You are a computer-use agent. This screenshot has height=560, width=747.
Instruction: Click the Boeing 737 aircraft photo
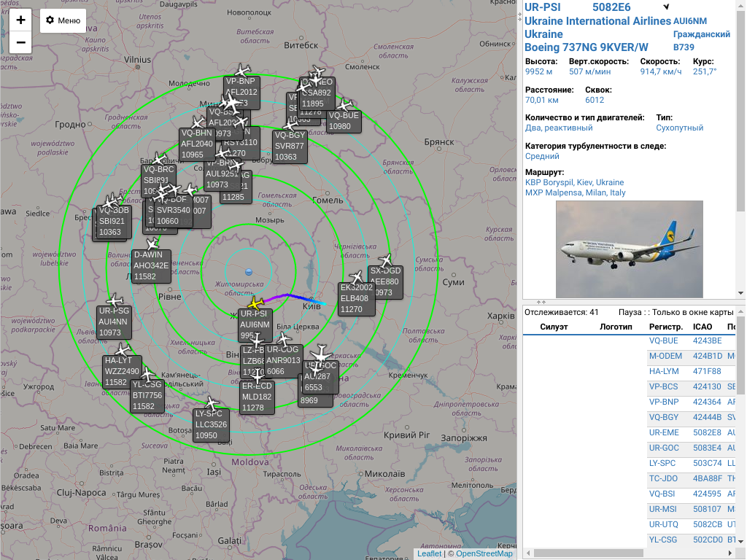click(629, 248)
